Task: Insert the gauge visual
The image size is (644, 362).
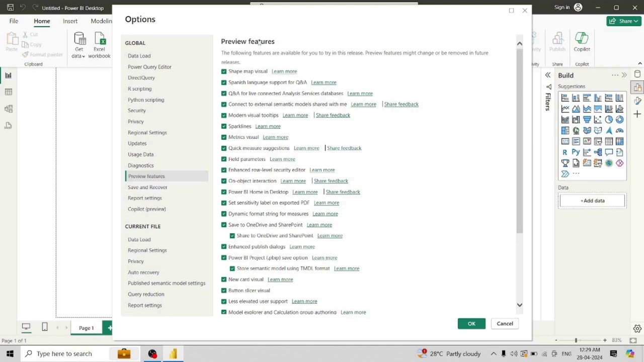Action: tap(619, 131)
